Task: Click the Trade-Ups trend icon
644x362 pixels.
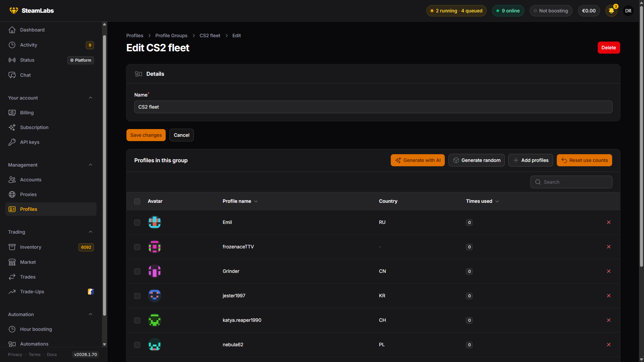Action: pos(12,292)
